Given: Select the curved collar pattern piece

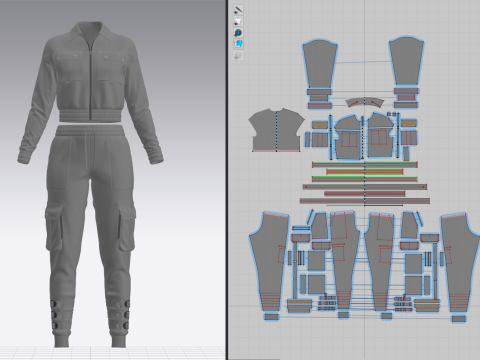Looking at the screenshot, I should [x=364, y=102].
